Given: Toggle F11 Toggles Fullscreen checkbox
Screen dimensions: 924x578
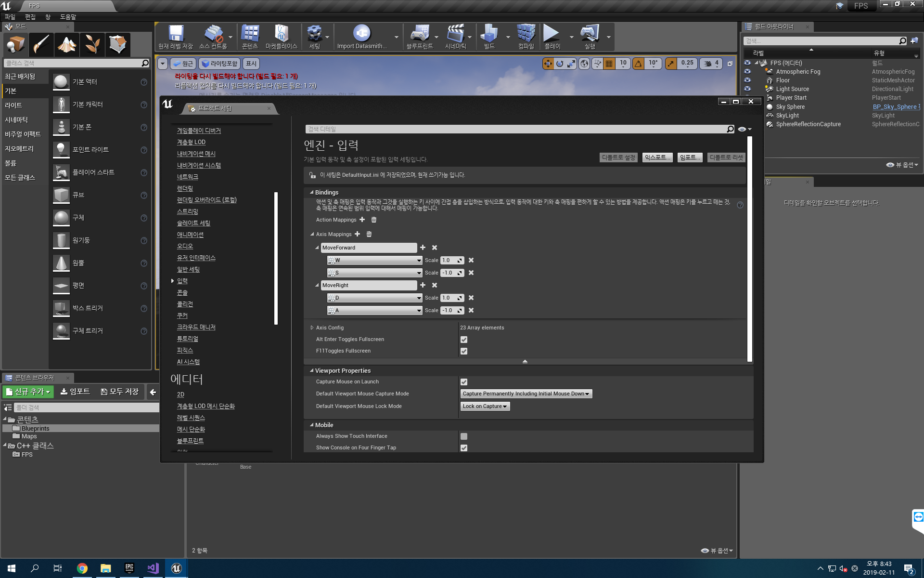Looking at the screenshot, I should pos(463,351).
